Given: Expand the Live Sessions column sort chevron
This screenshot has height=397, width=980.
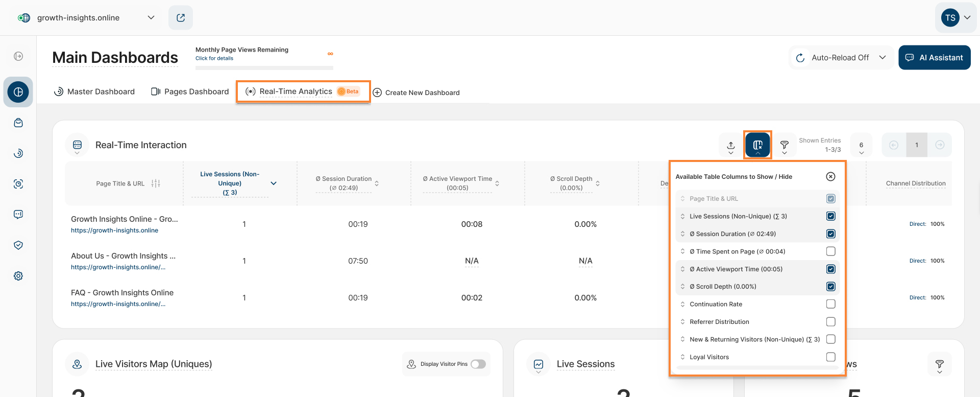Looking at the screenshot, I should [x=274, y=183].
